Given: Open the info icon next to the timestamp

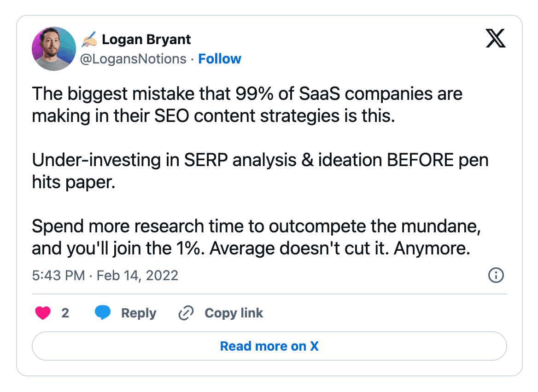Looking at the screenshot, I should pos(496,275).
